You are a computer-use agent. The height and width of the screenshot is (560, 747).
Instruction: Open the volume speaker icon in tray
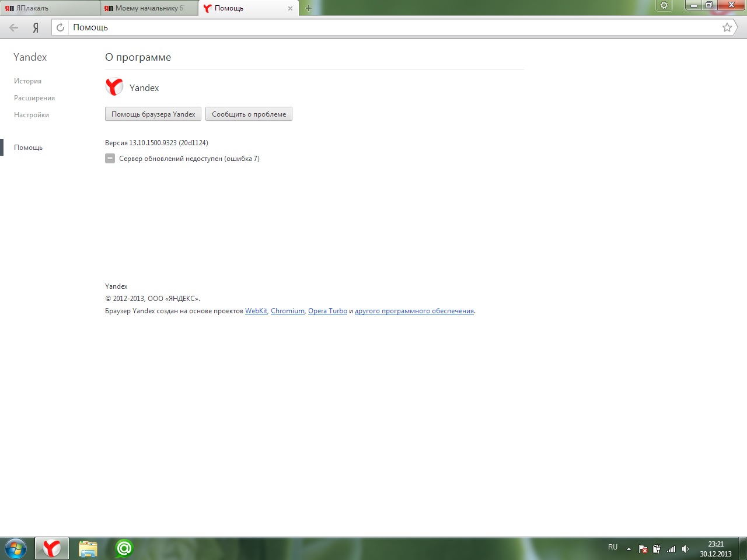point(686,549)
